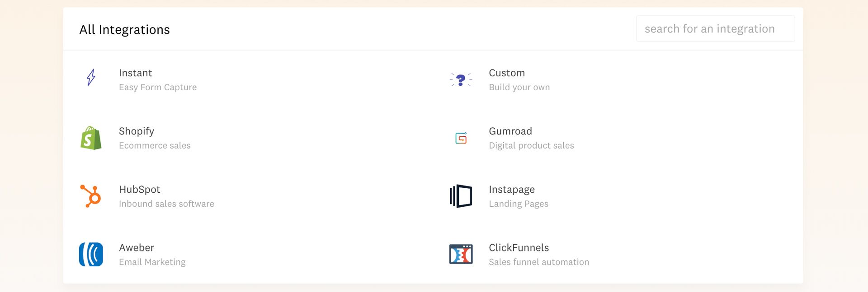Click 'Inbound sales software' description text
Screen dimensions: 868x292
click(166, 204)
